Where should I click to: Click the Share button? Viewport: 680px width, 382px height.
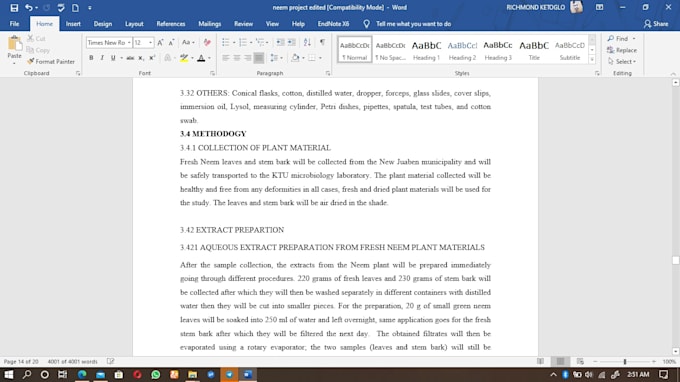pos(656,24)
